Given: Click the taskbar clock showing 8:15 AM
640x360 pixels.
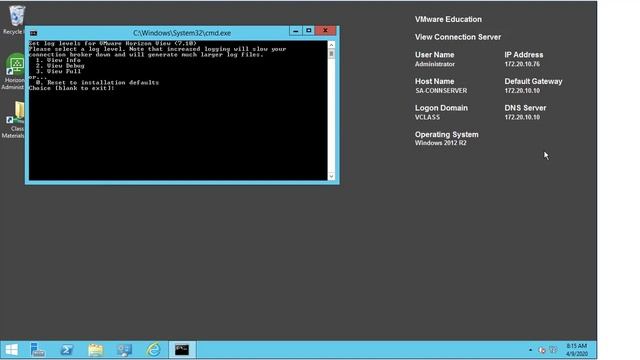Looking at the screenshot, I should 576,350.
